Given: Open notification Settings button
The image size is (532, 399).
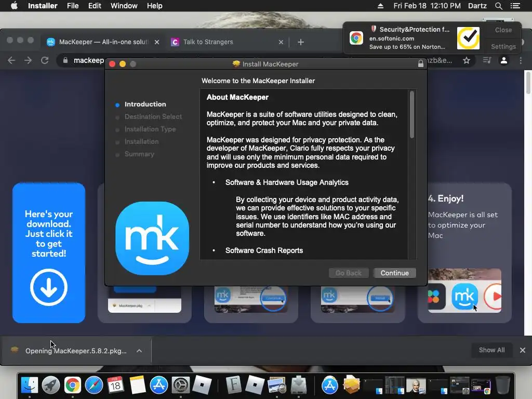Looking at the screenshot, I should (503, 46).
